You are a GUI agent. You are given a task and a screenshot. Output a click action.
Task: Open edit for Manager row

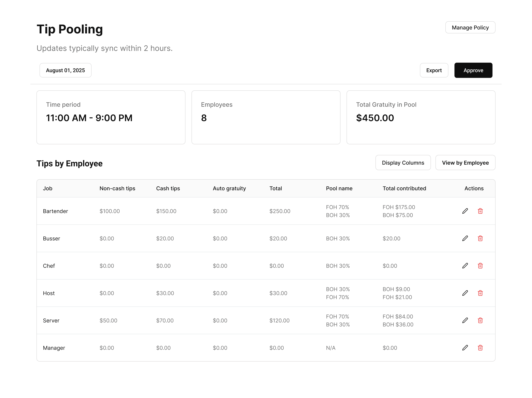click(465, 348)
